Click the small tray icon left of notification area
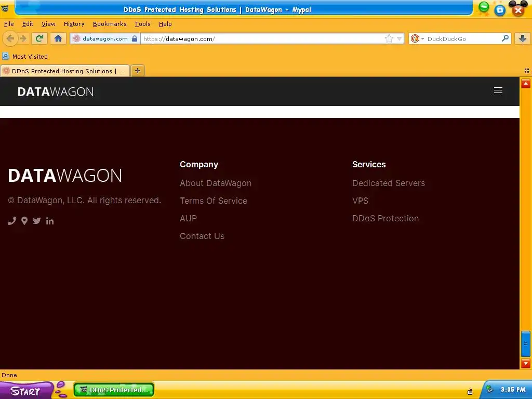532x399 pixels. click(470, 392)
